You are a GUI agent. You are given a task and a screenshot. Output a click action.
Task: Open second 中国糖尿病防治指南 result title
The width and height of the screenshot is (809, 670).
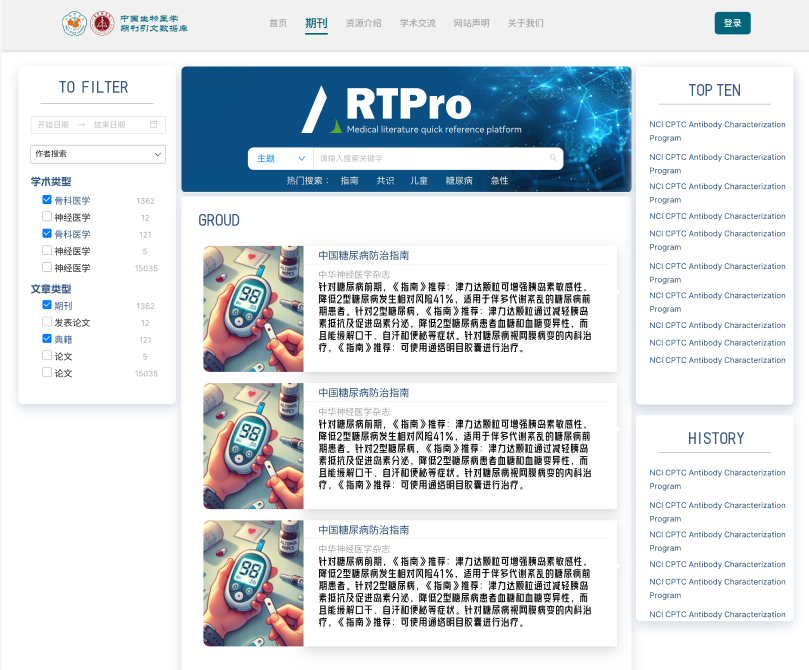363,393
